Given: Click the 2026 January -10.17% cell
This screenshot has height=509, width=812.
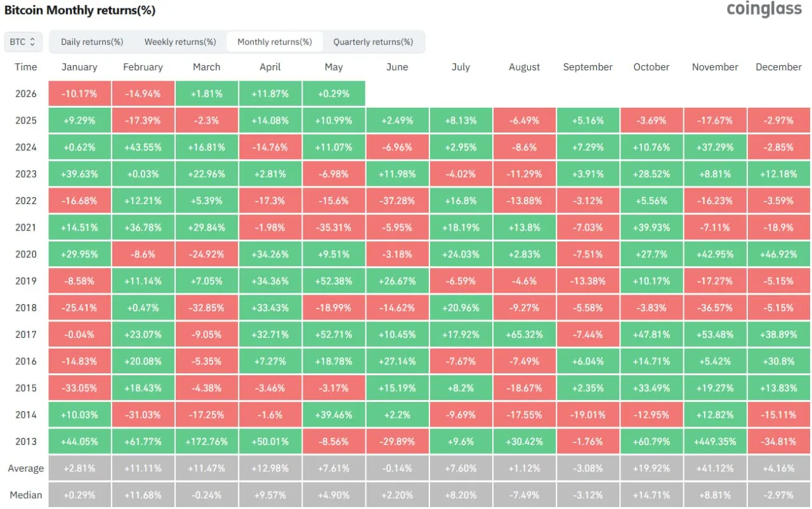Looking at the screenshot, I should 79,94.
